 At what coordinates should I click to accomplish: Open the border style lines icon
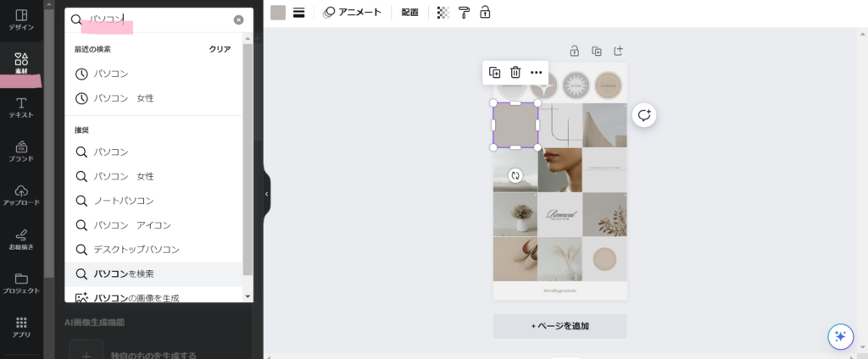[299, 13]
